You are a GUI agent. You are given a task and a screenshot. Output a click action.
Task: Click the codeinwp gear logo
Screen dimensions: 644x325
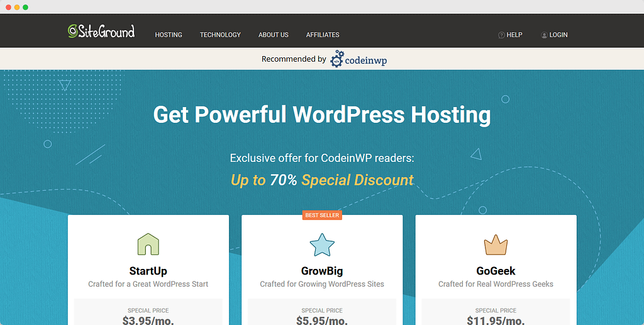tap(358, 59)
